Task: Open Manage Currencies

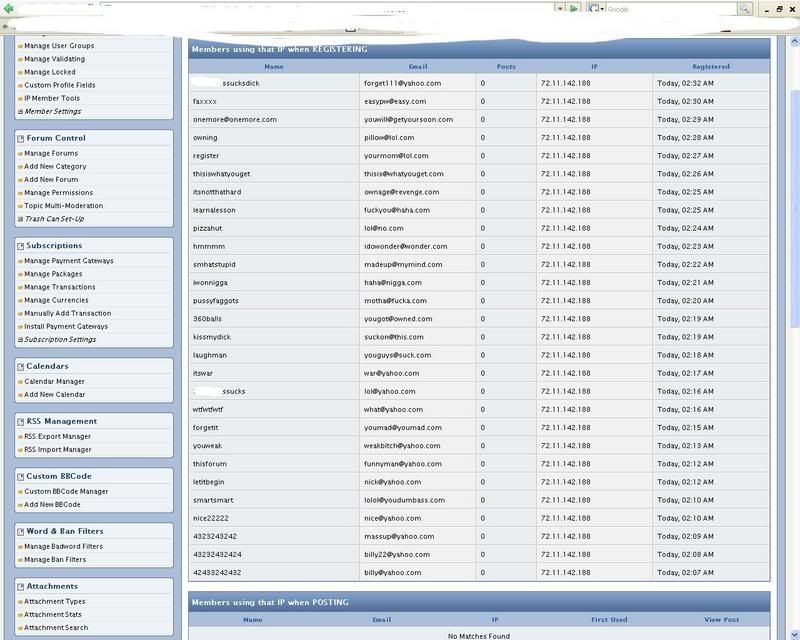Action: tap(56, 301)
